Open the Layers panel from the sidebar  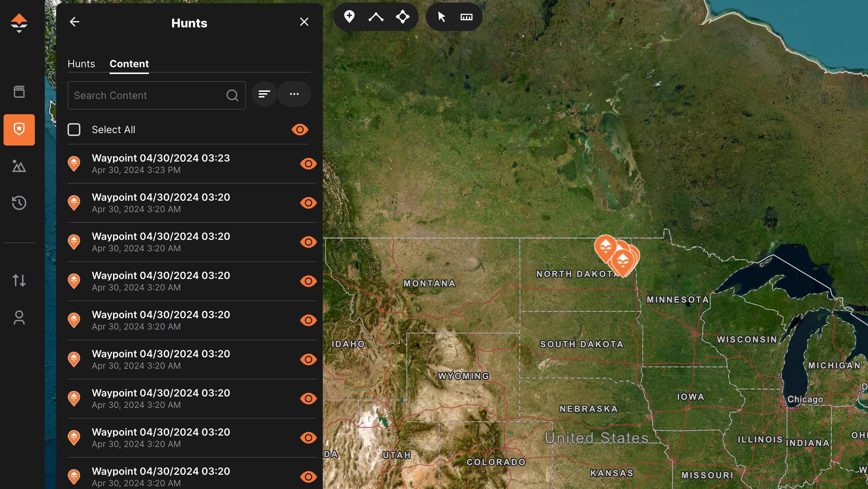point(19,92)
